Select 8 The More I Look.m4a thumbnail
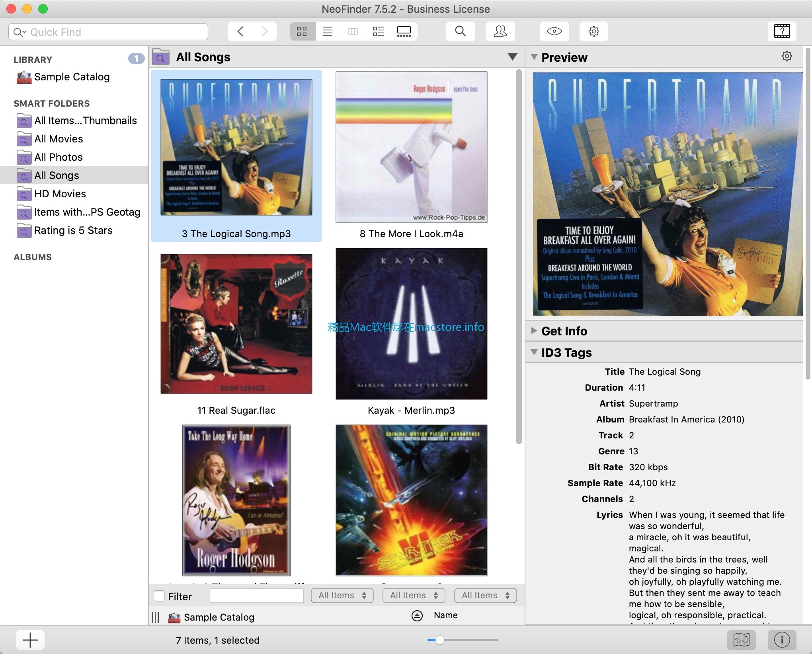 412,147
